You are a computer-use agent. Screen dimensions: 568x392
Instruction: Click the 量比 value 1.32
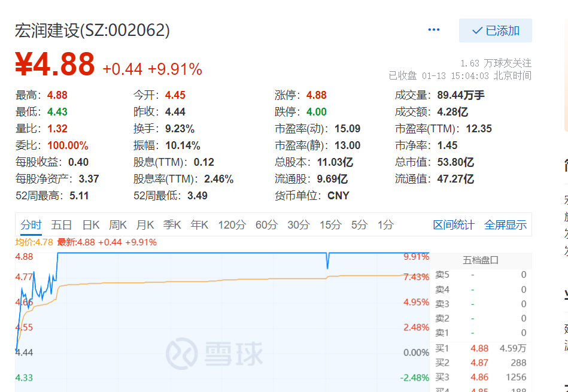pyautogui.click(x=57, y=129)
